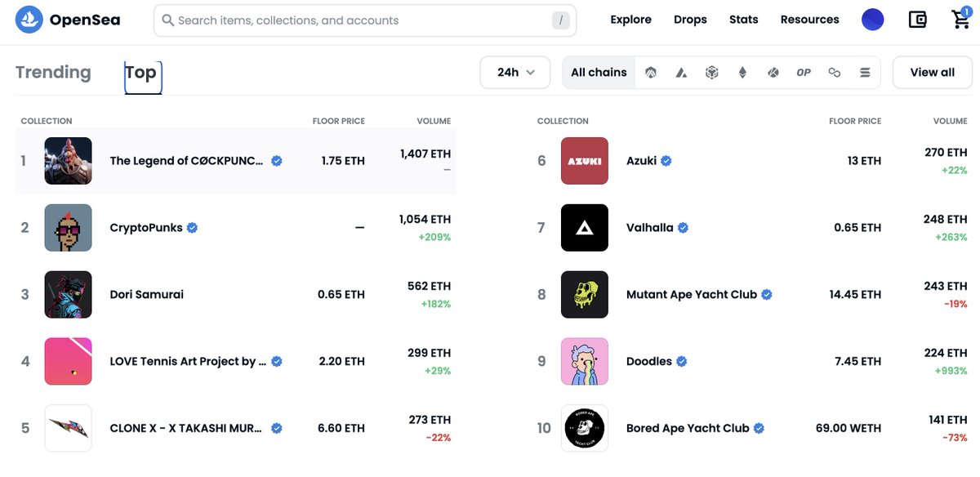The width and height of the screenshot is (980, 477).
Task: Click verified badge by Bored Ape Yacht Club
Action: [759, 428]
